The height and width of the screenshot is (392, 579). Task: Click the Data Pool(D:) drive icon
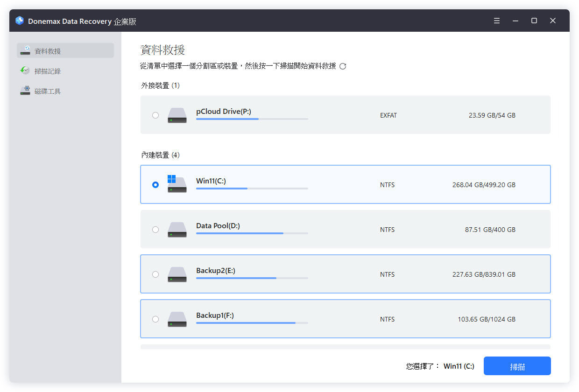[177, 230]
